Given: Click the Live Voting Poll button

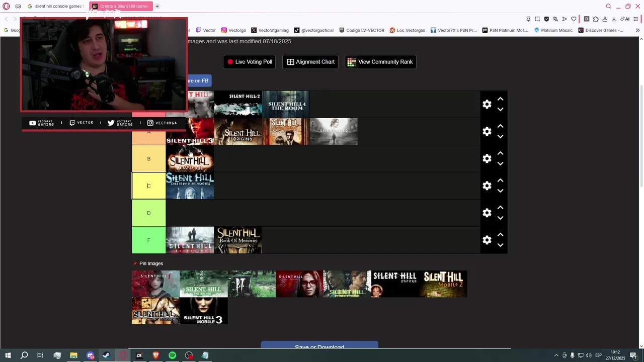Looking at the screenshot, I should [x=250, y=62].
